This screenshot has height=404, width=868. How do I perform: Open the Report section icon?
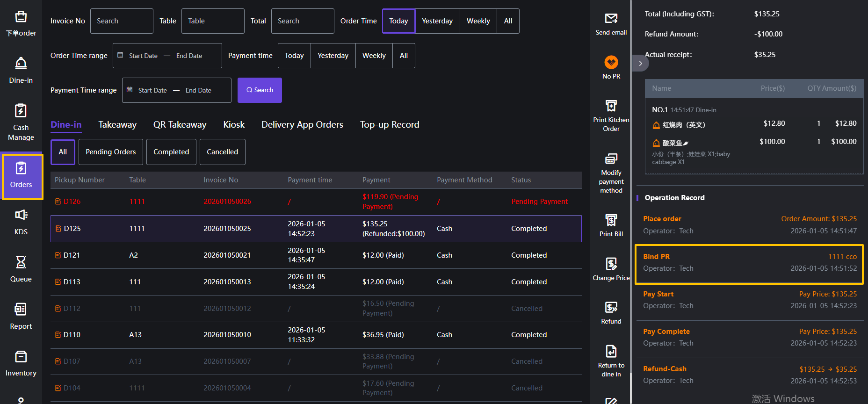point(21,310)
